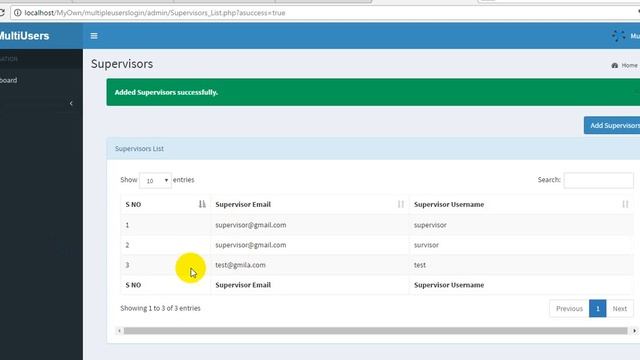
Task: Reload the page with the refresh icon
Action: 2,13
